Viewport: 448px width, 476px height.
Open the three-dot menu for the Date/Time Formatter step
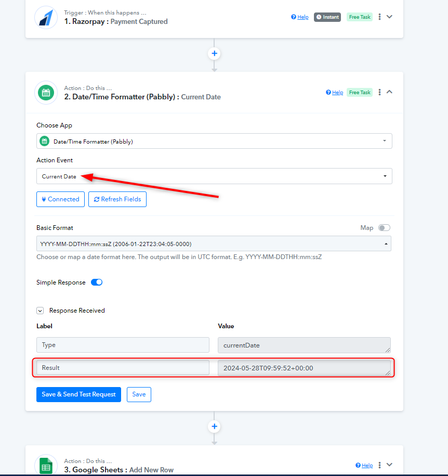coord(379,92)
